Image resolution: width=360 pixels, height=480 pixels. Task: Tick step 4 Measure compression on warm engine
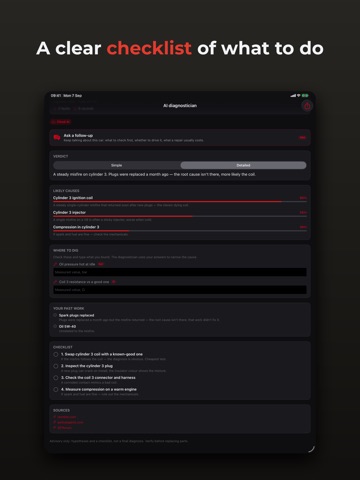click(56, 389)
